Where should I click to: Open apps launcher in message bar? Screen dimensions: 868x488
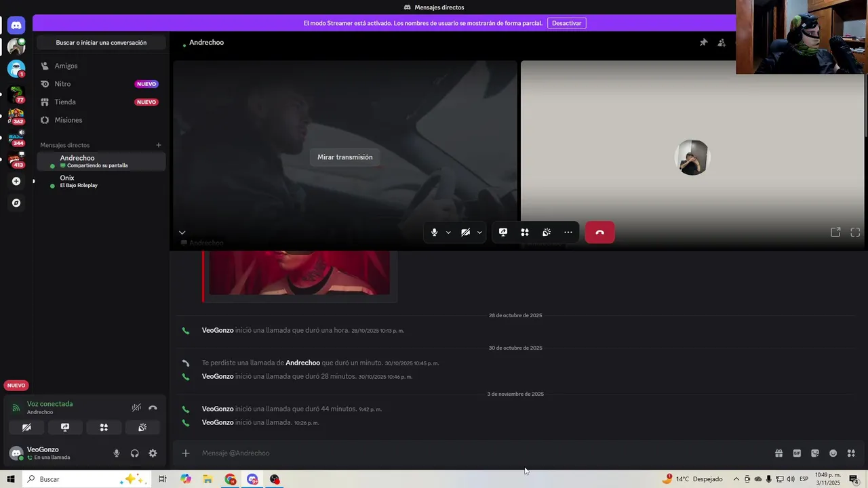point(852,453)
